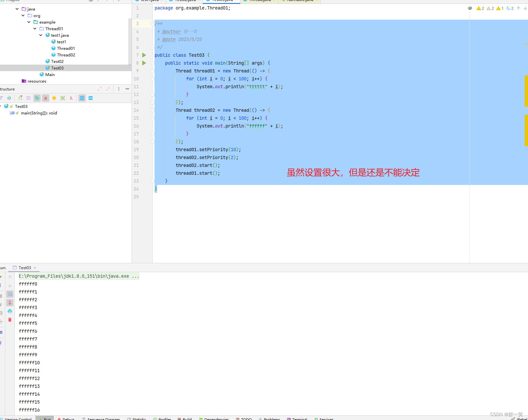The height and width of the screenshot is (420, 528).
Task: Collapse the Thread01 package
Action: [35, 29]
